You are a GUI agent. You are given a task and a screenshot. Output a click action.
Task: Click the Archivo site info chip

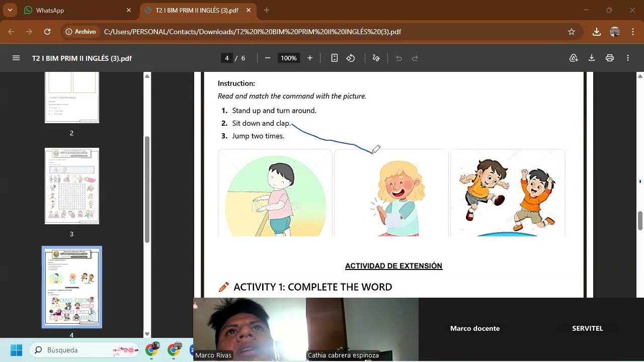click(x=80, y=32)
